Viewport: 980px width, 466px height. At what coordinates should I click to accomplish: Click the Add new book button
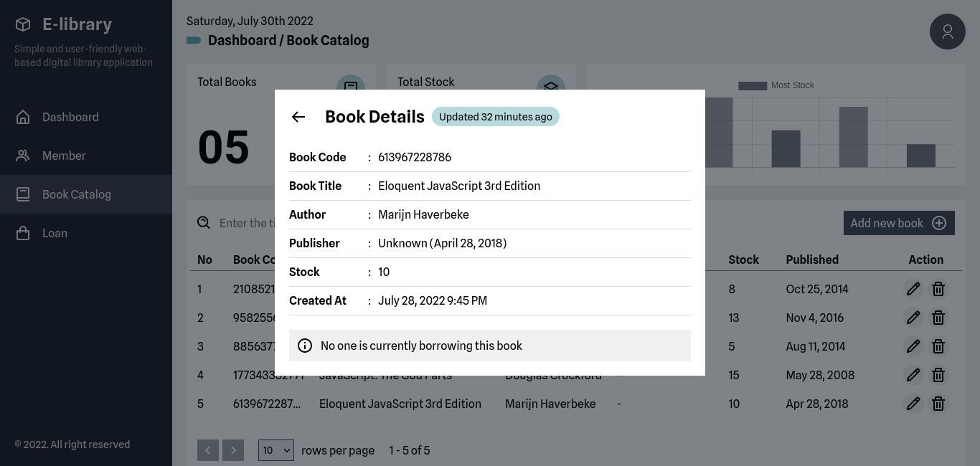898,223
